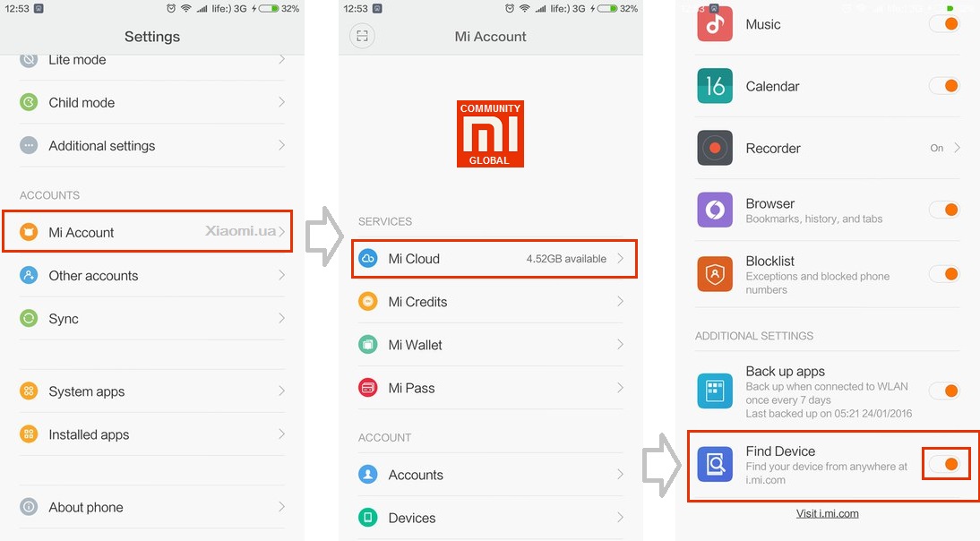Tap the Calendar app icon
The height and width of the screenshot is (541, 980).
pos(715,86)
